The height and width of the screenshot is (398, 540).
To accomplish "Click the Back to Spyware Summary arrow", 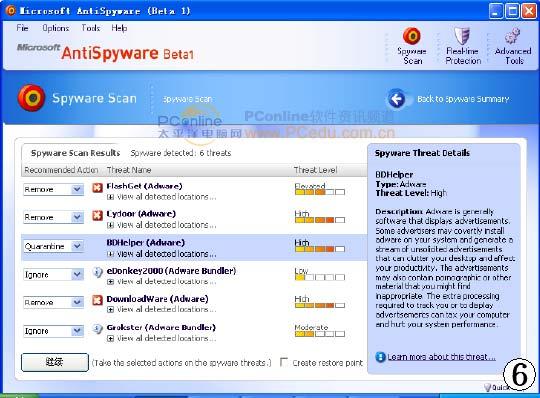I will click(x=397, y=99).
